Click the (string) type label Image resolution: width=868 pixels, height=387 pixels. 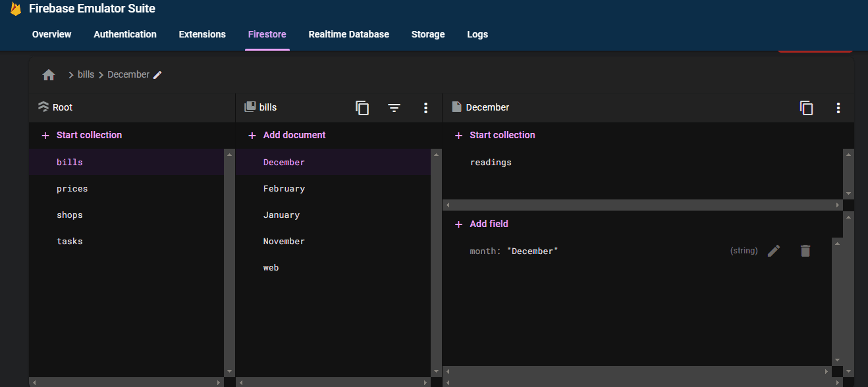click(x=744, y=251)
